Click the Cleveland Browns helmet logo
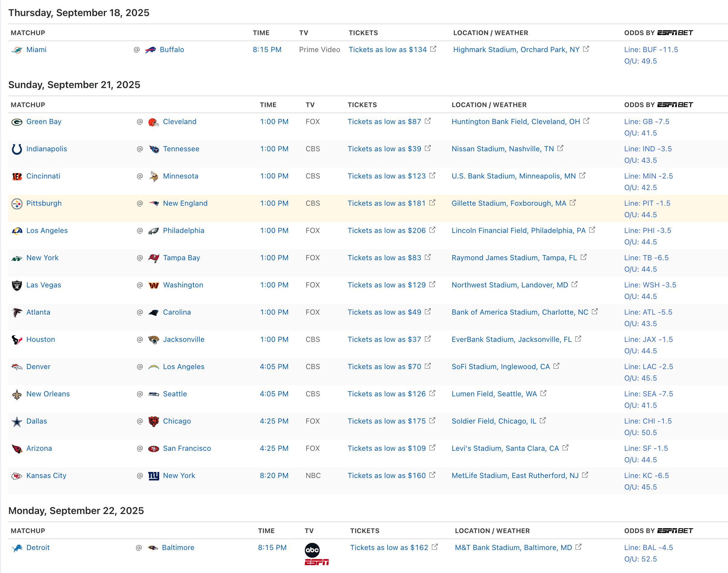This screenshot has width=728, height=573. 154,122
